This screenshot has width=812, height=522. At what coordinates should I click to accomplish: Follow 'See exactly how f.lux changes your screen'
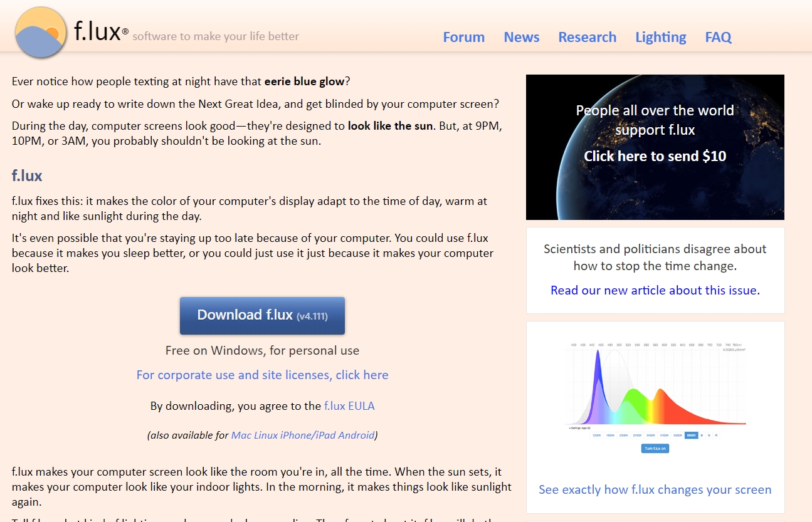click(655, 489)
